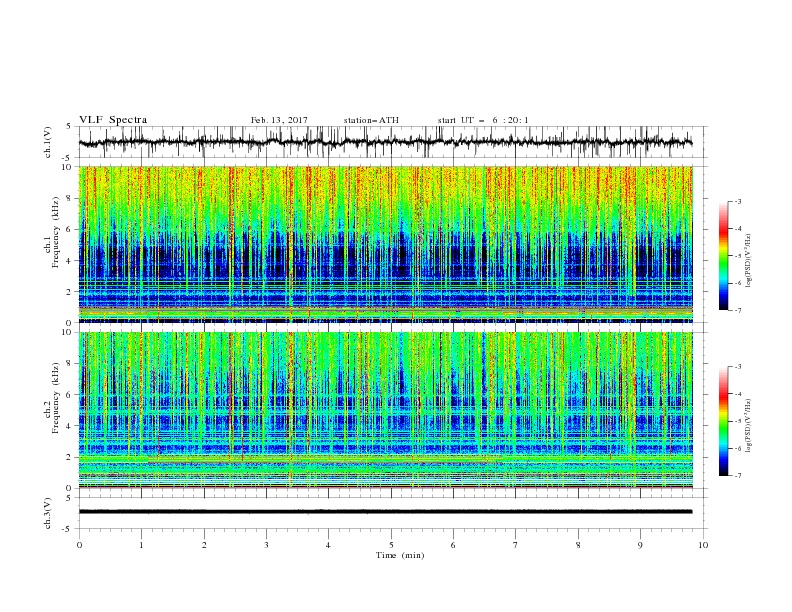Click time axis tick label '0'
Image resolution: width=792 pixels, height=612 pixels.
pos(79,545)
